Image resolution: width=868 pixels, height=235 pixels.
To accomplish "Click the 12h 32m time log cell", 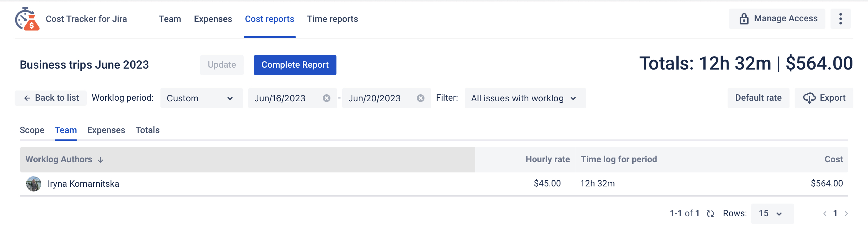I will [x=597, y=184].
